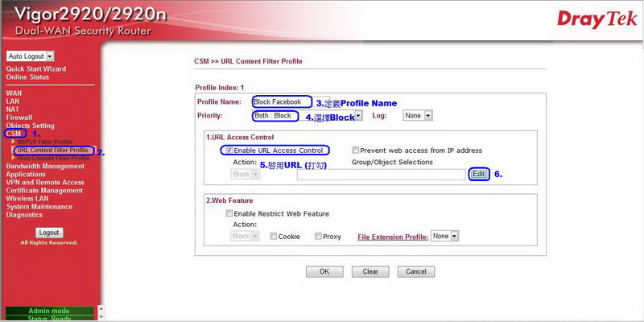Expand the WAN menu
Image resolution: width=644 pixels, height=322 pixels.
14,93
